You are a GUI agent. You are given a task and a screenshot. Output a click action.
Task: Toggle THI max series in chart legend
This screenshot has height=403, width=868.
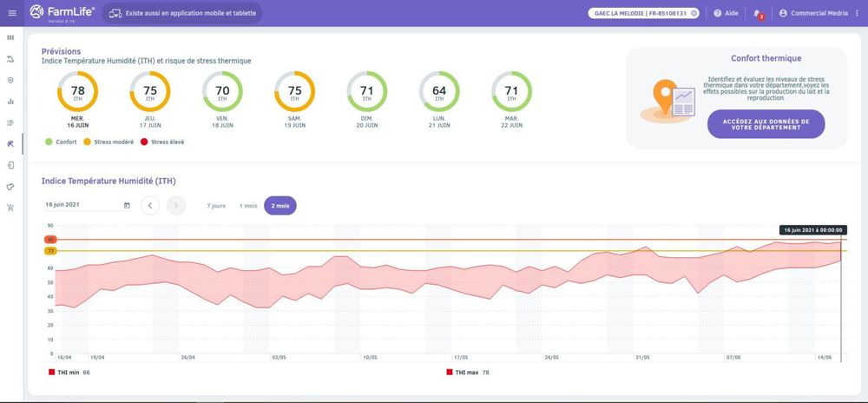click(x=467, y=372)
